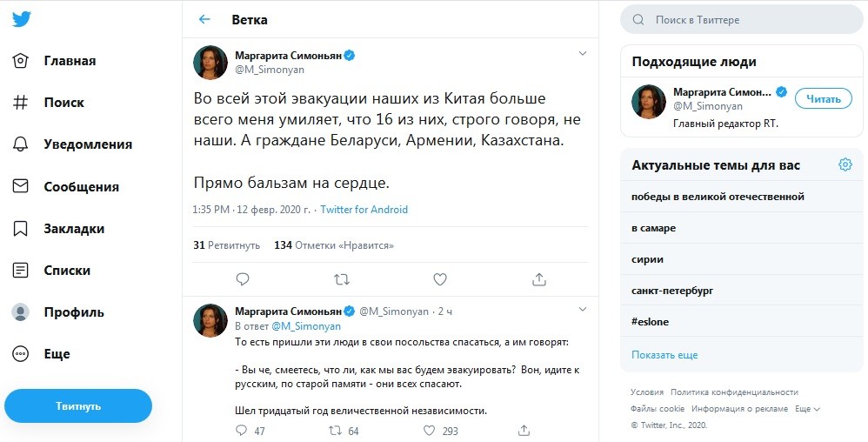Screen dimensions: 868x442
Task: Open replies on the tweet with 47 comments
Action: (x=243, y=431)
